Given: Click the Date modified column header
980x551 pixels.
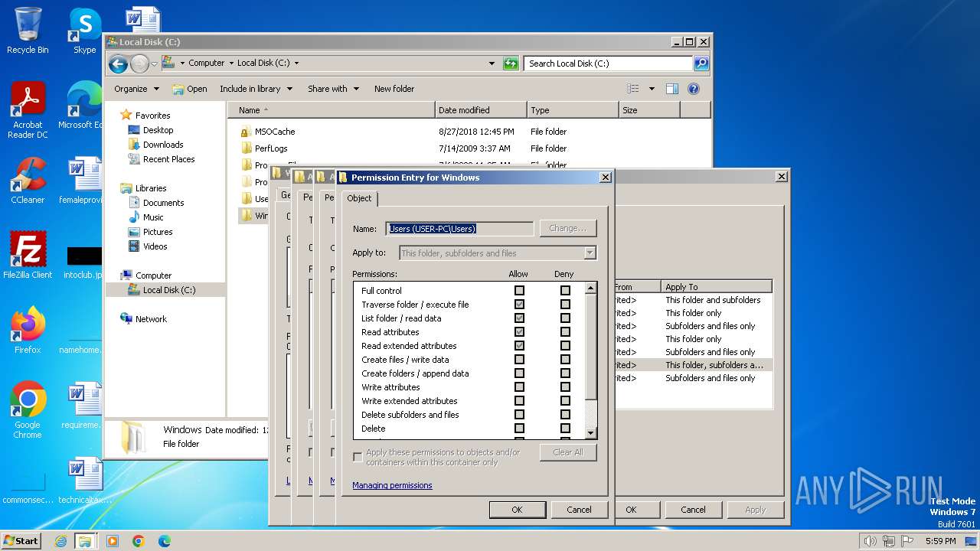Looking at the screenshot, I should pyautogui.click(x=481, y=110).
